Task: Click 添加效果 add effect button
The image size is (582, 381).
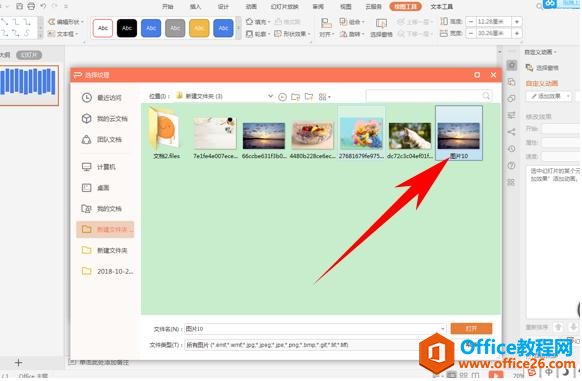Action: coord(548,96)
